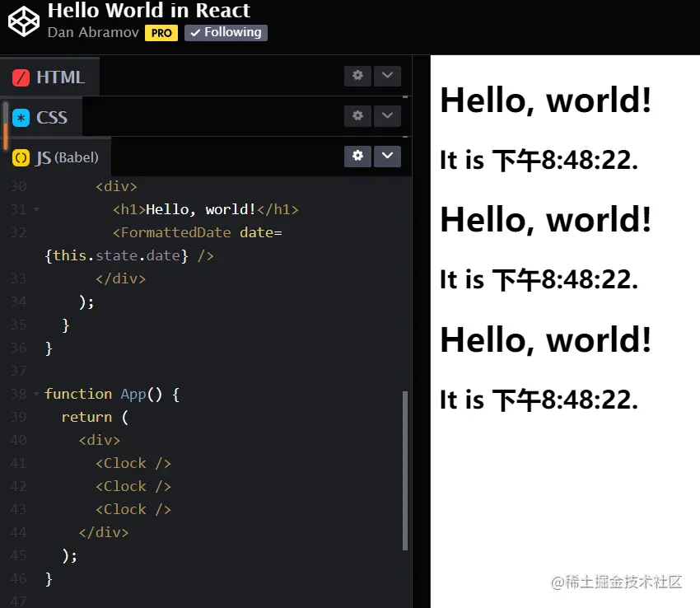Toggle the Following status
This screenshot has width=700, height=608.
pos(226,33)
